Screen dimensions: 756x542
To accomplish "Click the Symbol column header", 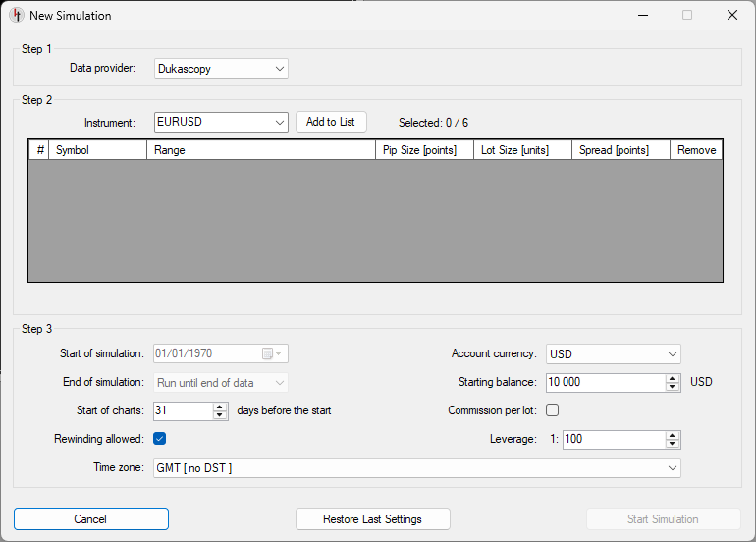I will [97, 150].
